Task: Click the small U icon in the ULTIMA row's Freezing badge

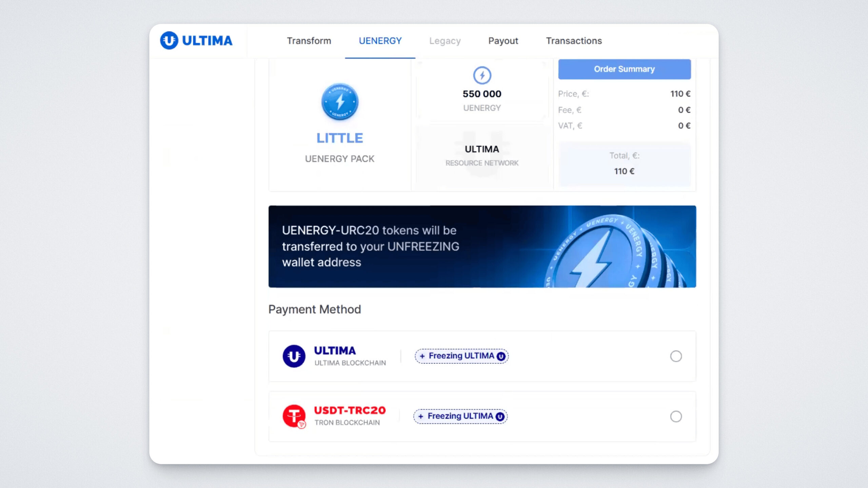Action: click(501, 356)
